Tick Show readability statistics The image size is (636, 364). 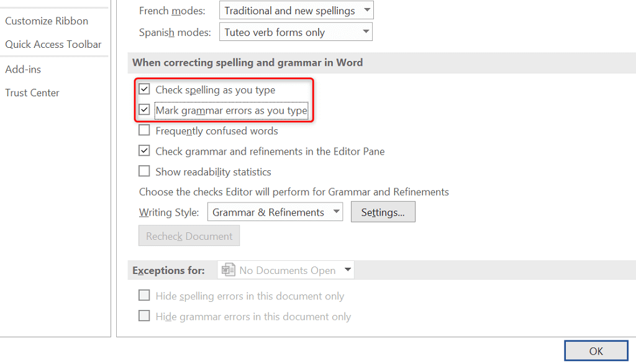145,171
